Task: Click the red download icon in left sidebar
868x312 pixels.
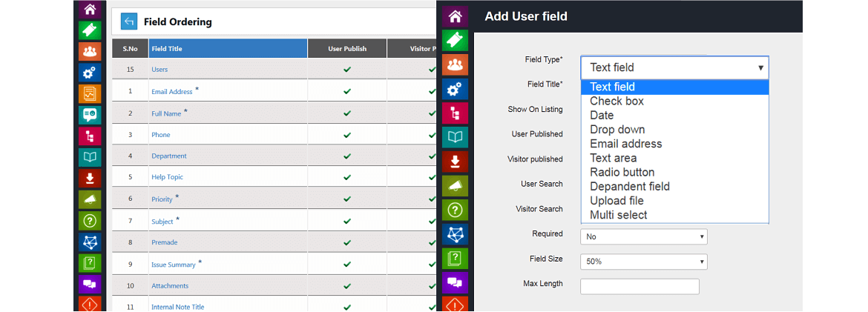Action: click(x=90, y=179)
